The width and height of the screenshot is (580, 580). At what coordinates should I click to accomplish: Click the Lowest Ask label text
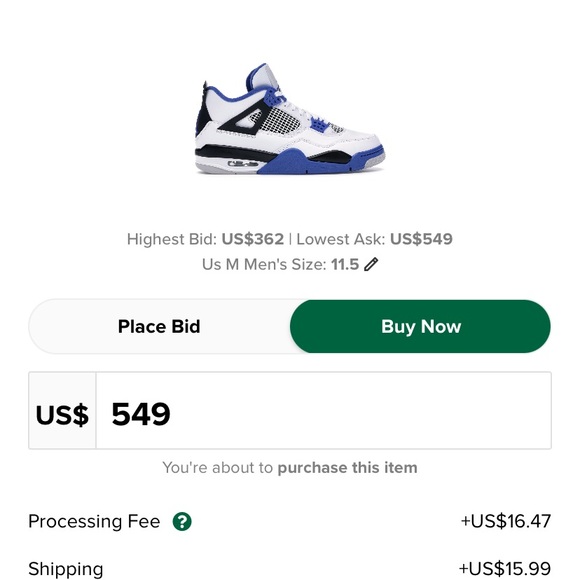[x=341, y=239]
